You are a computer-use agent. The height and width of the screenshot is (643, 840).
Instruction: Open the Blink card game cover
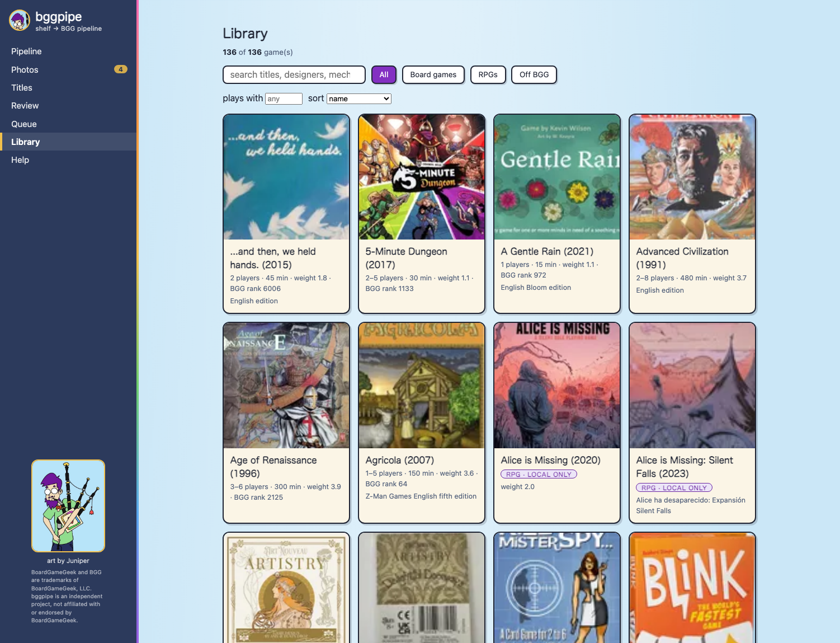[x=692, y=588]
